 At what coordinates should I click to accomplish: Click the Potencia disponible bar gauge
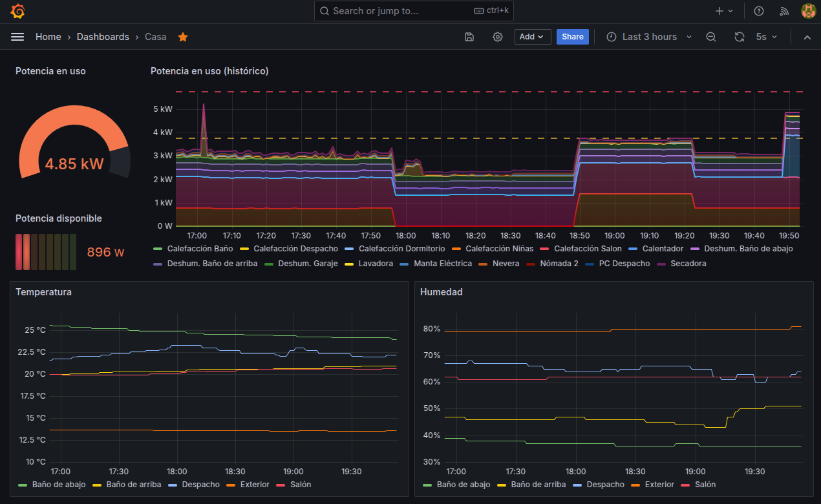pyautogui.click(x=46, y=252)
